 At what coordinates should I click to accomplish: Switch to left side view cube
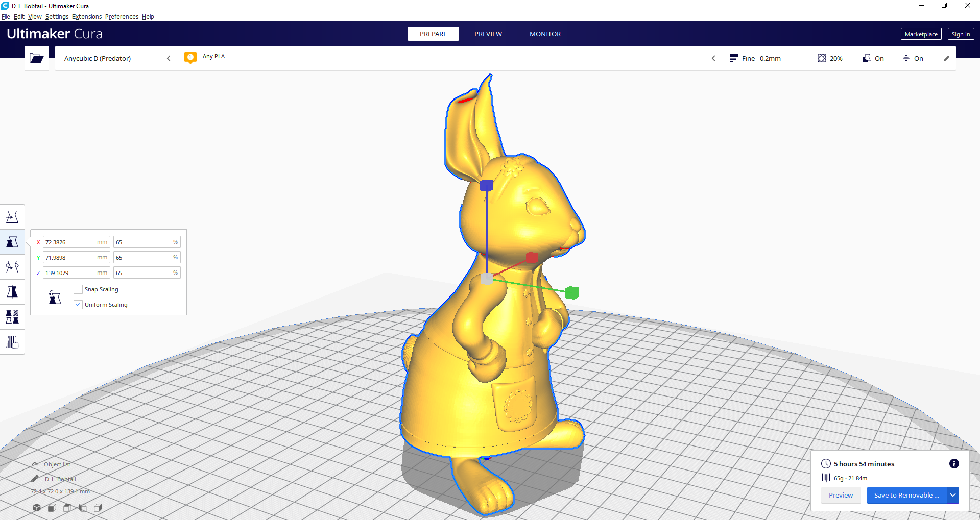[x=83, y=507]
